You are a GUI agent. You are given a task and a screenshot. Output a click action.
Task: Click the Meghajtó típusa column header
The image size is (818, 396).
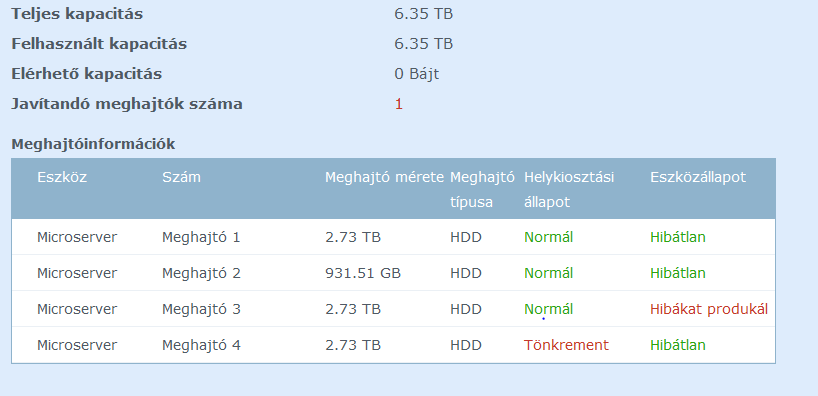point(482,189)
